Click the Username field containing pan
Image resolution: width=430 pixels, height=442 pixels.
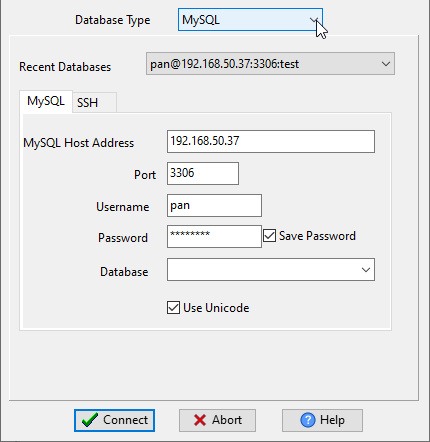[x=214, y=205]
